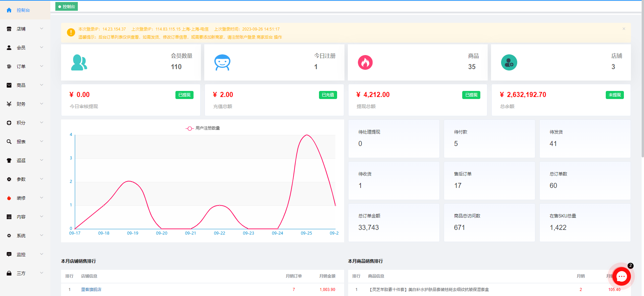Click the 监控 chat icon in sidebar
The width and height of the screenshot is (644, 296).
9,254
